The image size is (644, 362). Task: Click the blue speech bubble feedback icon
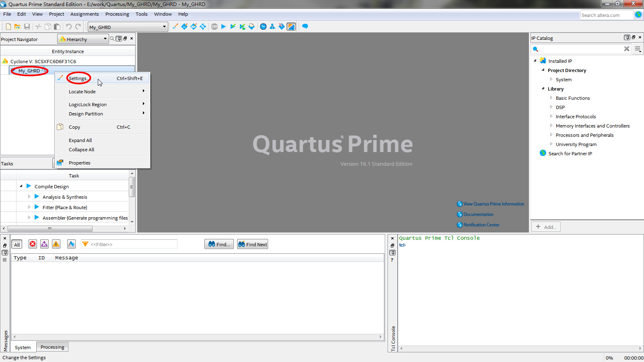point(305,27)
